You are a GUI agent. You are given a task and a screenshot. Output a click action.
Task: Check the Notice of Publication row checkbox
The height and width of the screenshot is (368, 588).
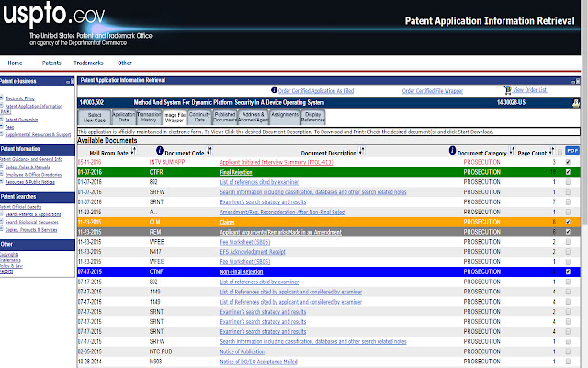[x=568, y=351]
